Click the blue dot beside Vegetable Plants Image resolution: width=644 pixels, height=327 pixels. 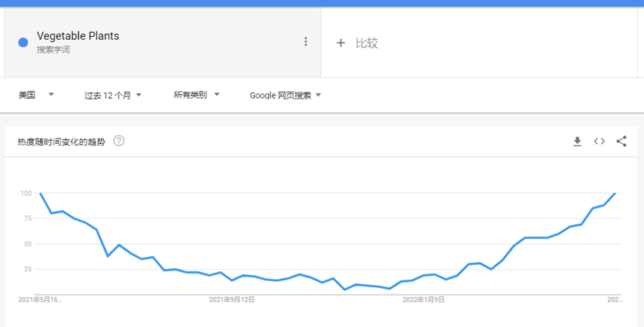(x=23, y=42)
